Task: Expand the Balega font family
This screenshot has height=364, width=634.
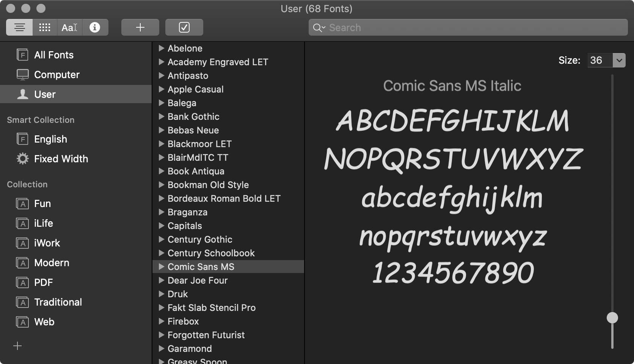Action: point(162,103)
